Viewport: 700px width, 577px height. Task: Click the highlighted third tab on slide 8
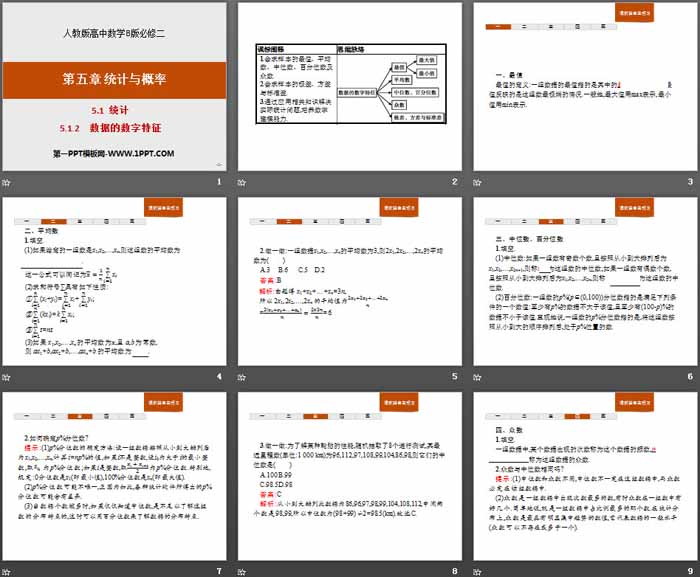(316, 416)
